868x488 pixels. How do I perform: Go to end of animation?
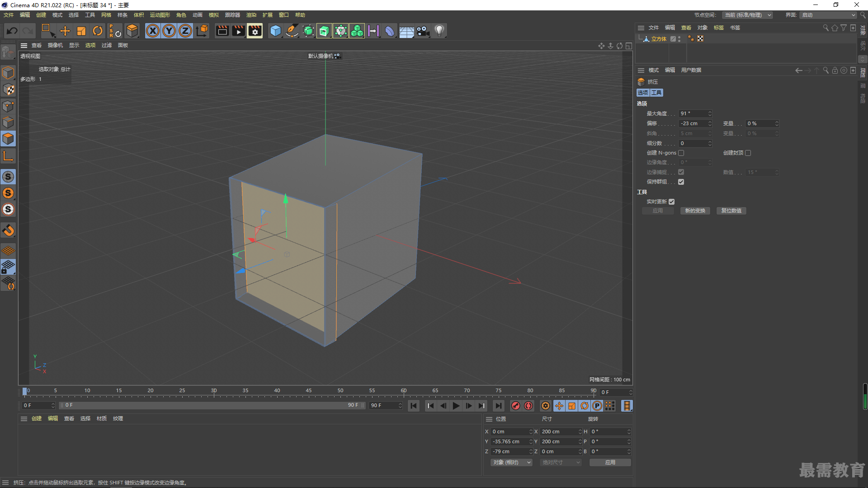[498, 406]
